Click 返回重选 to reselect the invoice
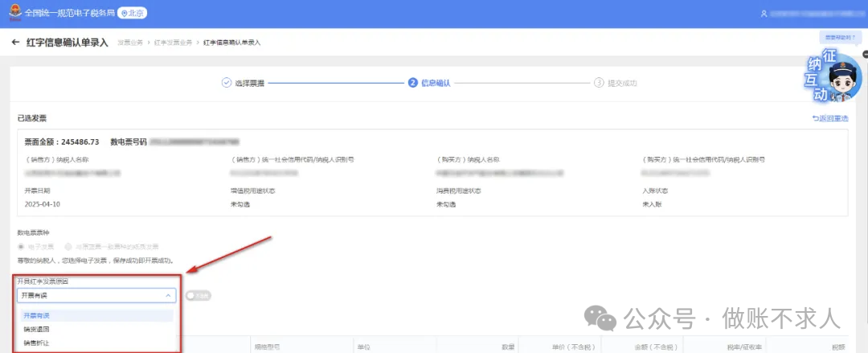This screenshot has width=868, height=353. pos(830,118)
